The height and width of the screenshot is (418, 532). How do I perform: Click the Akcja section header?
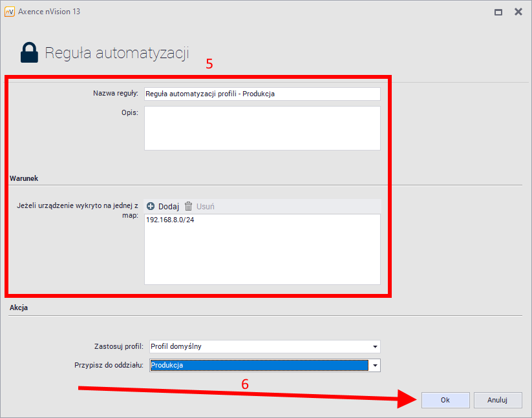tap(17, 308)
